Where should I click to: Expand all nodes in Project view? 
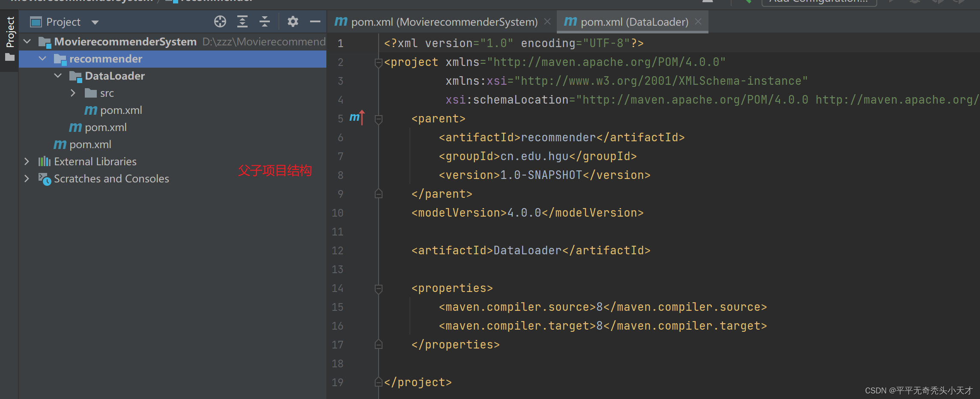coord(242,21)
